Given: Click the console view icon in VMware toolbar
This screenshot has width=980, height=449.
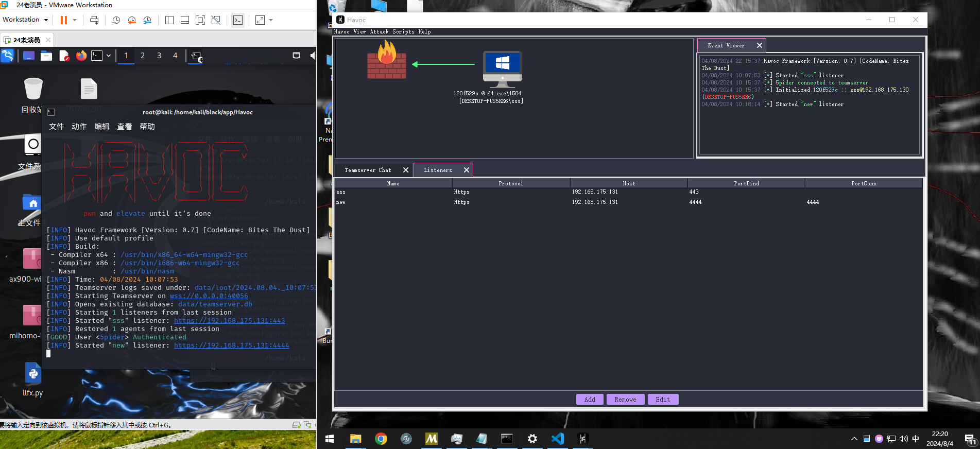Looking at the screenshot, I should point(238,20).
